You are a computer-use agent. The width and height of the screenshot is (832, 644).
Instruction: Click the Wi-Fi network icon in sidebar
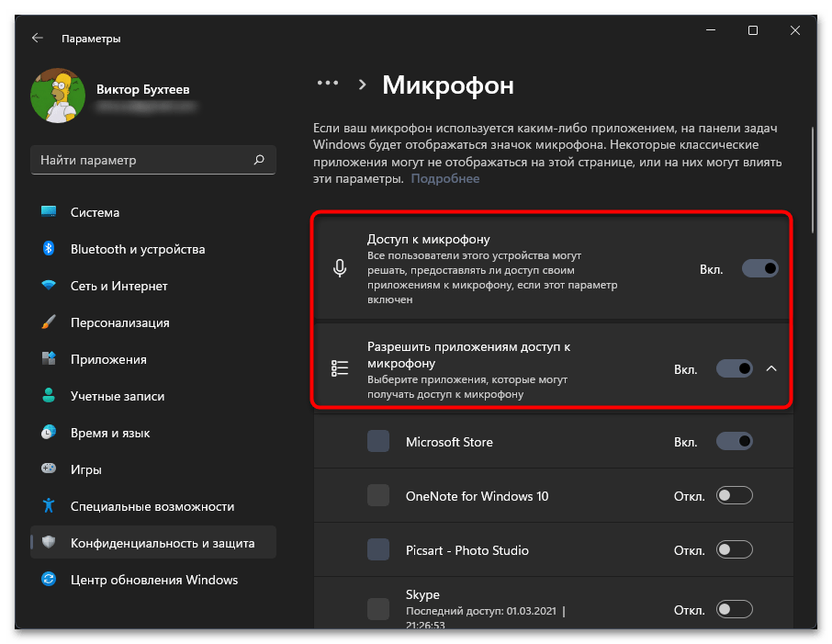tap(49, 285)
